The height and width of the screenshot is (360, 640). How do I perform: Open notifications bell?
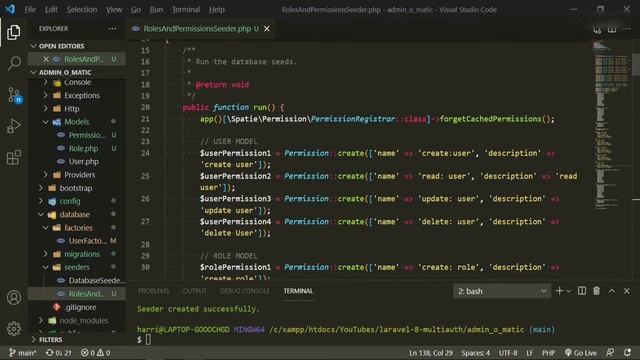coord(627,353)
